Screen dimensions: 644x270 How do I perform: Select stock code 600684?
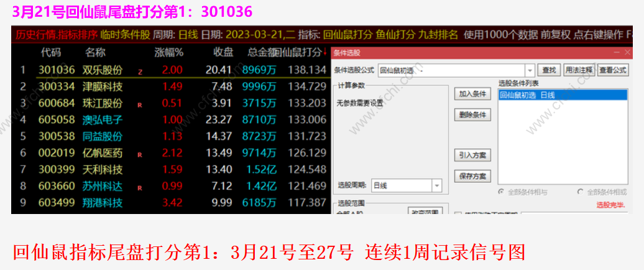pyautogui.click(x=57, y=103)
